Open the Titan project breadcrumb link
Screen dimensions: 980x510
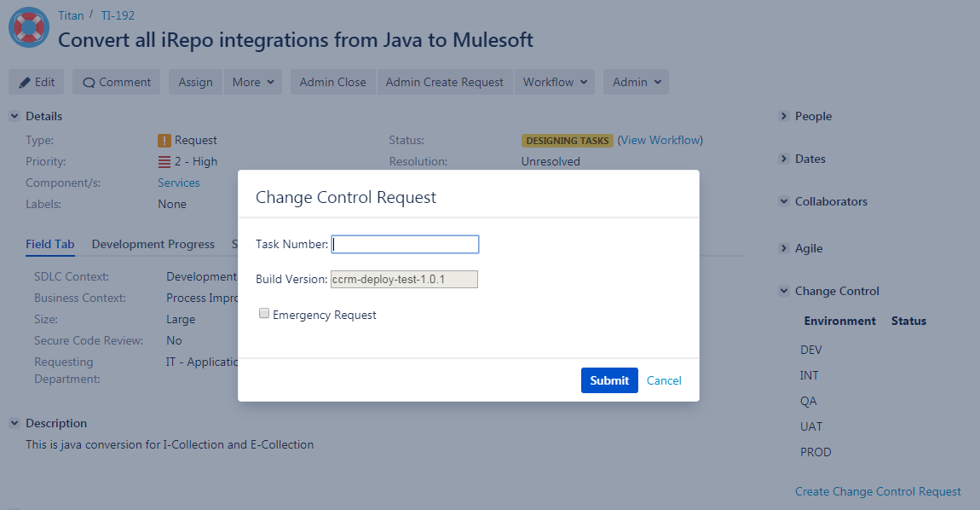(x=71, y=15)
